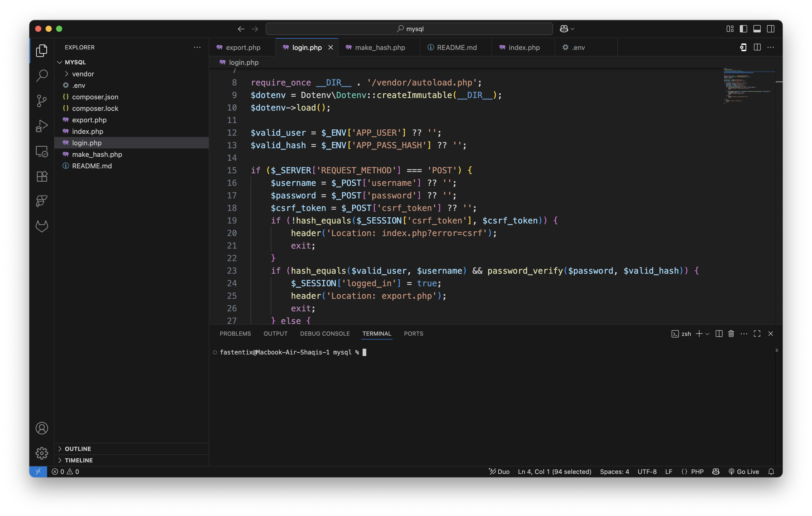Split the editor right
Screen dimensions: 812x516
(x=757, y=47)
